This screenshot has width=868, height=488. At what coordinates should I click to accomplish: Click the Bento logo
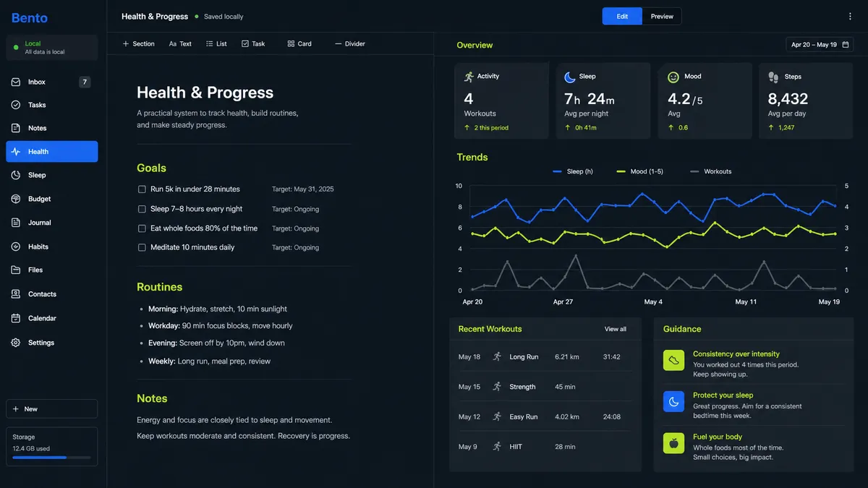coord(29,17)
